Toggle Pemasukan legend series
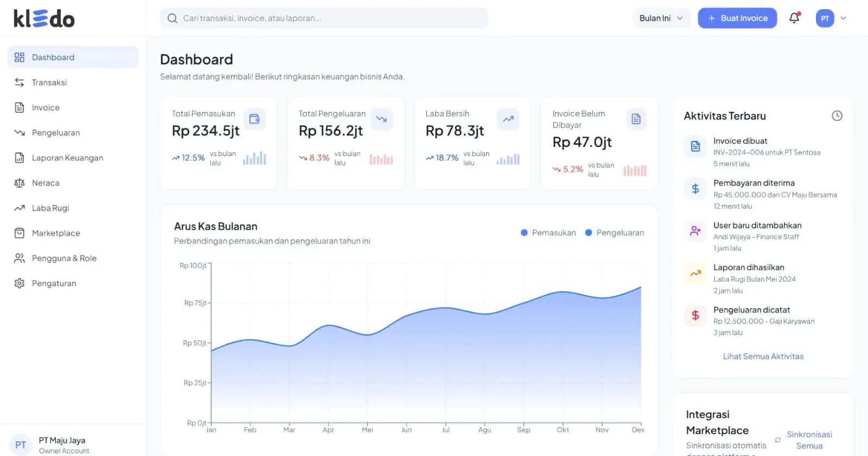Viewport: 868px width, 456px height. (x=548, y=233)
